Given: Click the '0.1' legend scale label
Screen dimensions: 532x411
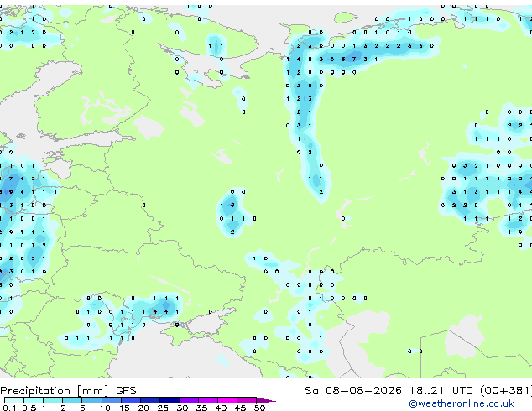Looking at the screenshot, I should click(x=9, y=408).
